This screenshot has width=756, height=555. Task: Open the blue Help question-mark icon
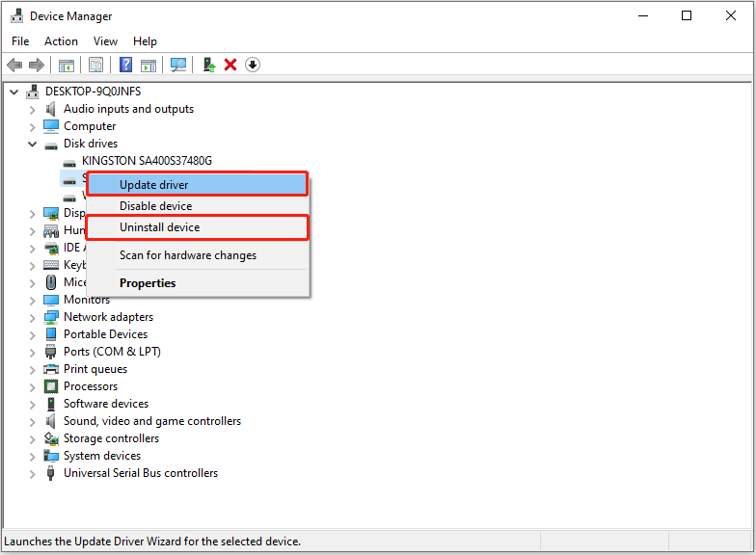pos(125,65)
